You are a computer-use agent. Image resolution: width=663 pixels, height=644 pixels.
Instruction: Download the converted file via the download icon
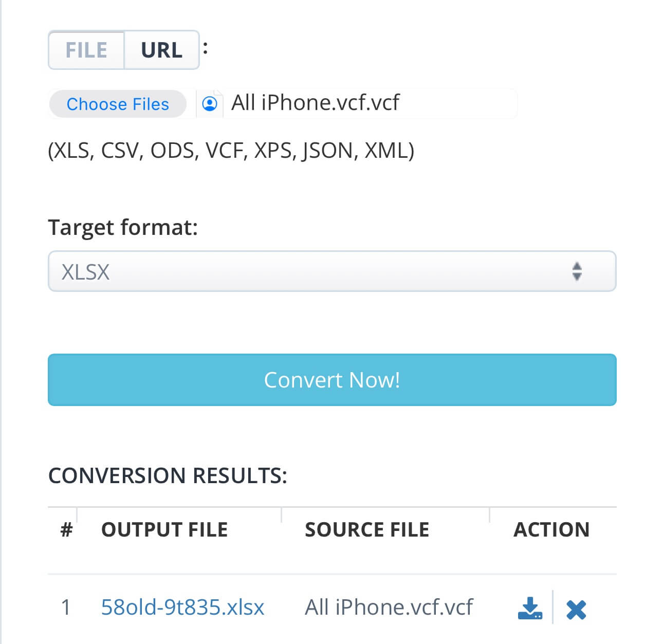(x=529, y=608)
